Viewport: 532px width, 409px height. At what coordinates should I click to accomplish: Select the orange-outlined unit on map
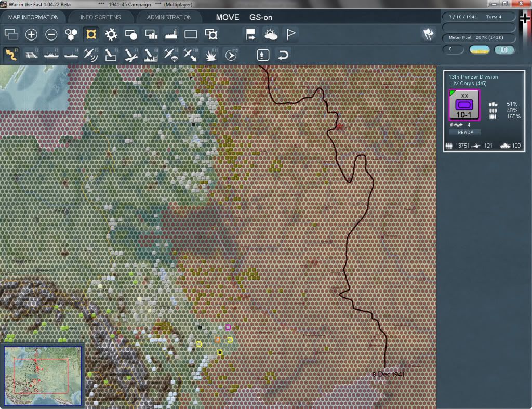pos(218,340)
